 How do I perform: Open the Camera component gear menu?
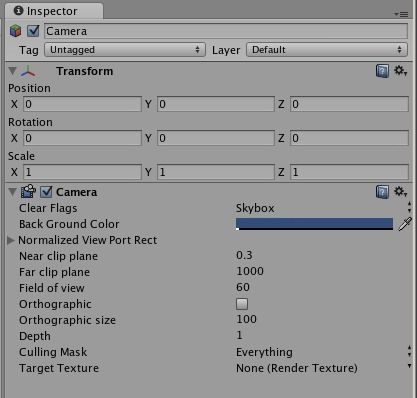400,192
